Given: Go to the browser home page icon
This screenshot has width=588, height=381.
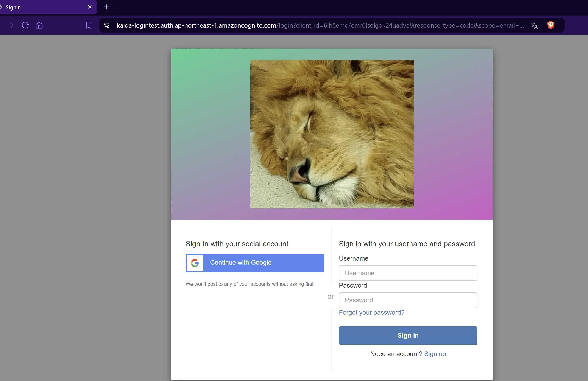Looking at the screenshot, I should coord(39,25).
